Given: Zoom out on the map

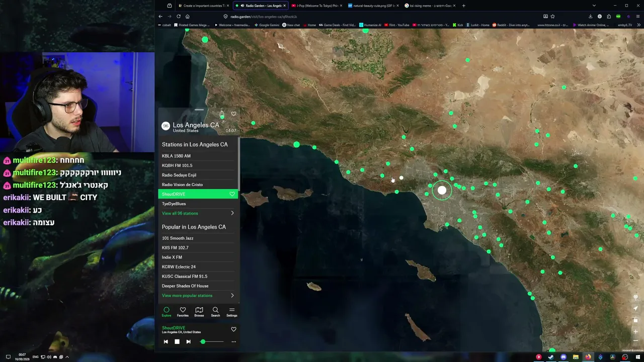Looking at the screenshot, I should (635, 341).
